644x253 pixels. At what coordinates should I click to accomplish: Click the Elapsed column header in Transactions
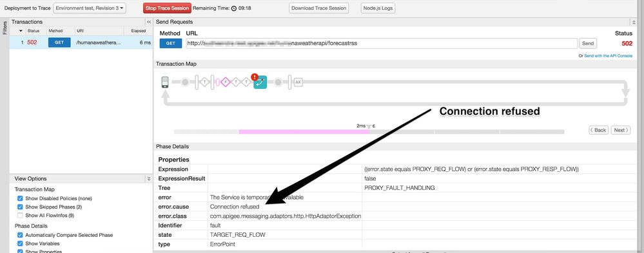click(x=138, y=31)
